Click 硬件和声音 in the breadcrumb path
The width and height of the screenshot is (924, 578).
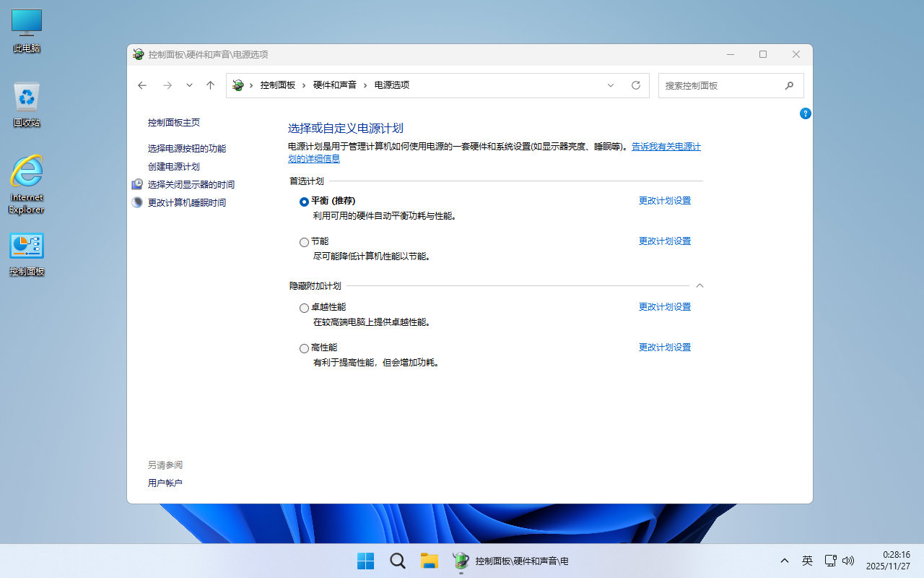(x=334, y=85)
